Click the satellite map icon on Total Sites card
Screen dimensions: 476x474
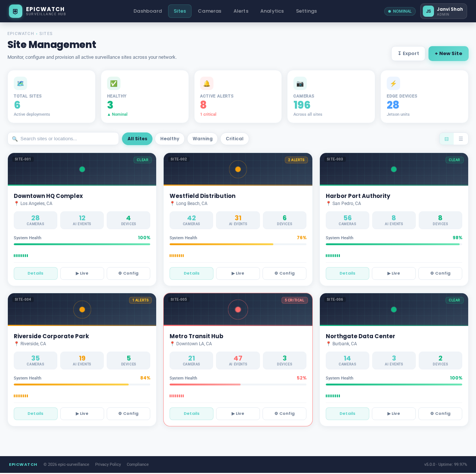click(x=20, y=83)
